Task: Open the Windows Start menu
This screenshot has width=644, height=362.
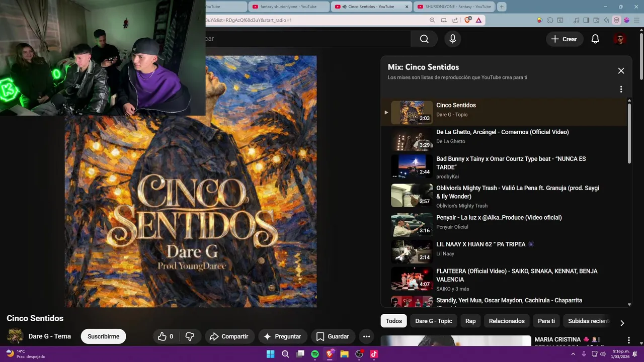Action: coord(270,354)
